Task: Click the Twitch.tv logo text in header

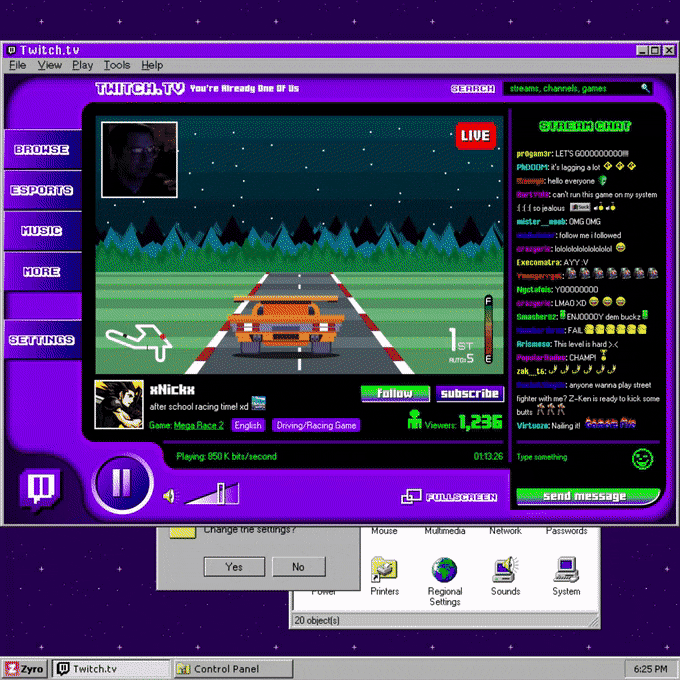Action: pyautogui.click(x=140, y=88)
